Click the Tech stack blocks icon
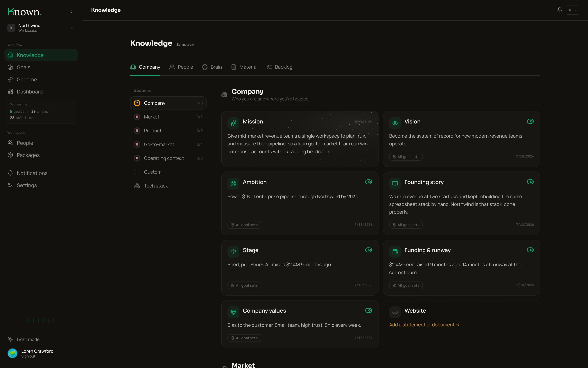Image resolution: width=588 pixels, height=368 pixels. coord(137,186)
